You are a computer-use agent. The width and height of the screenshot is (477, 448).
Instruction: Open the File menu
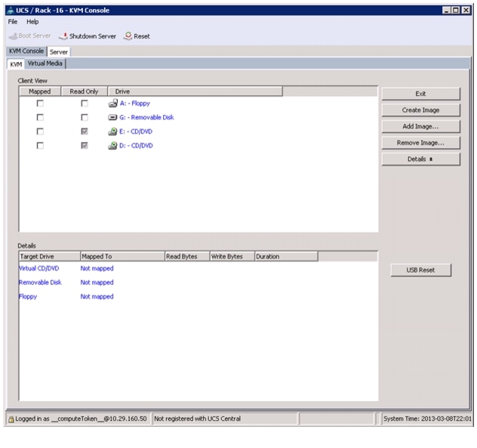coord(13,22)
